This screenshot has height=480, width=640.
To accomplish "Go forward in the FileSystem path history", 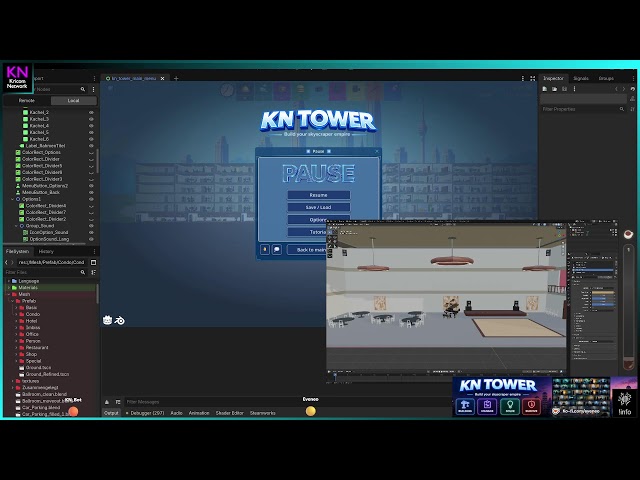I will (12, 262).
